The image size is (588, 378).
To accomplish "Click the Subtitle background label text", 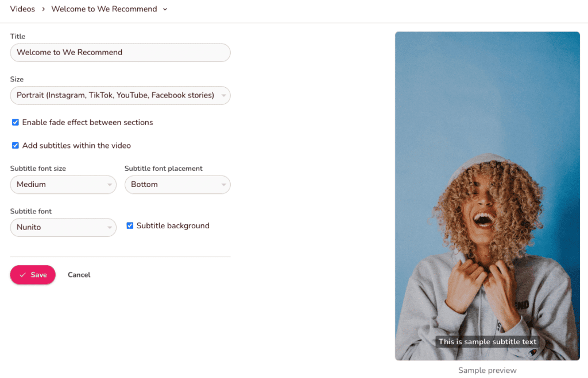I will click(x=173, y=226).
